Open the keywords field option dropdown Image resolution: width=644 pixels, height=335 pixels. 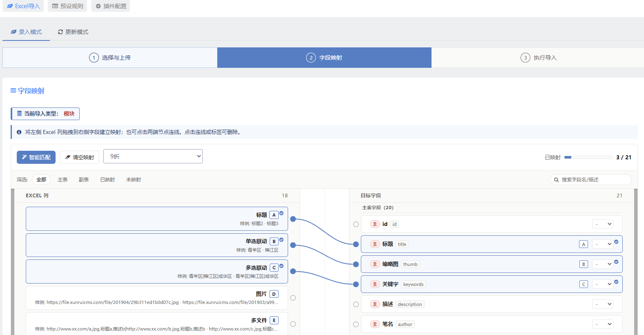pyautogui.click(x=603, y=284)
